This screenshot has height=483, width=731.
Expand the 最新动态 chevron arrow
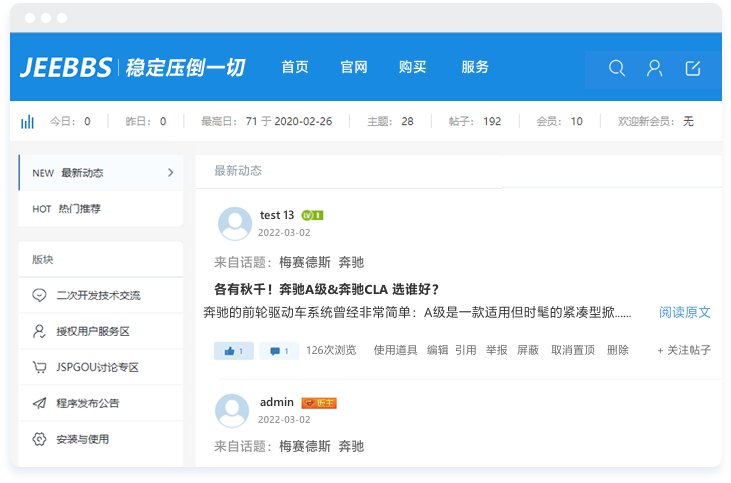[x=170, y=173]
